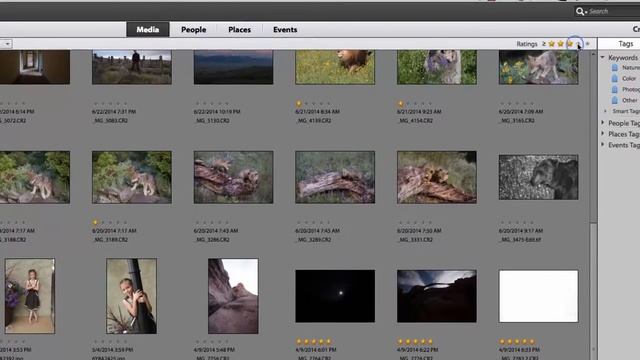
Task: Click the date text 4/9/2014 6:01 PM
Action: pyautogui.click(x=316, y=350)
